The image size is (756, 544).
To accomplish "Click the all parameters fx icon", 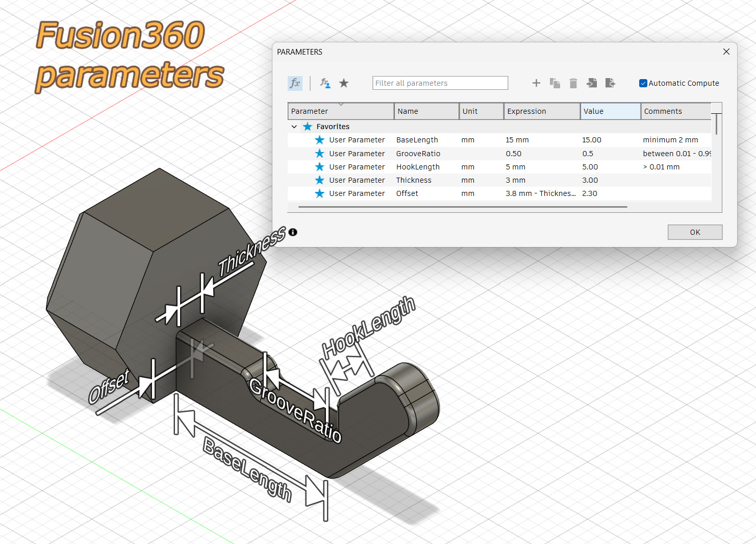I will [x=295, y=83].
